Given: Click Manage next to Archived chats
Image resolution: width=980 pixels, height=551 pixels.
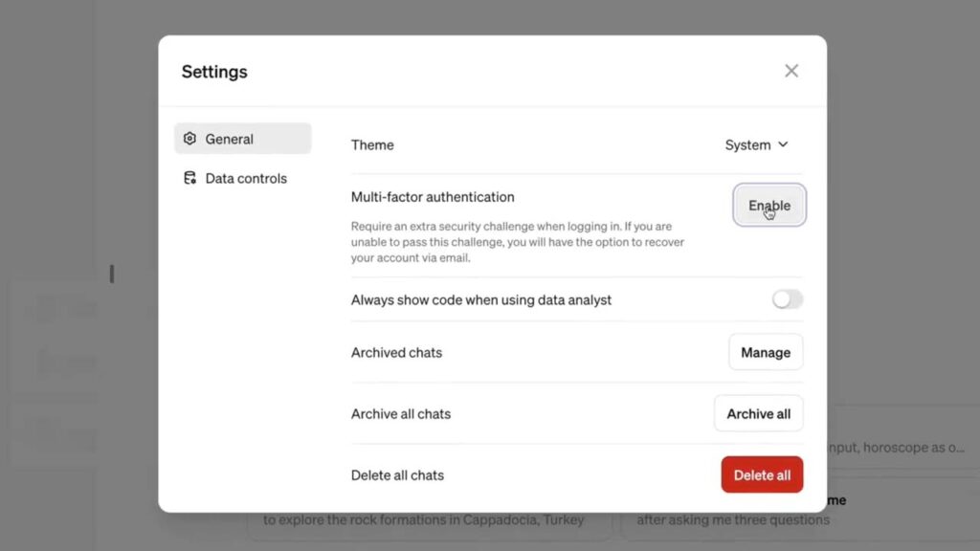Looking at the screenshot, I should tap(765, 352).
